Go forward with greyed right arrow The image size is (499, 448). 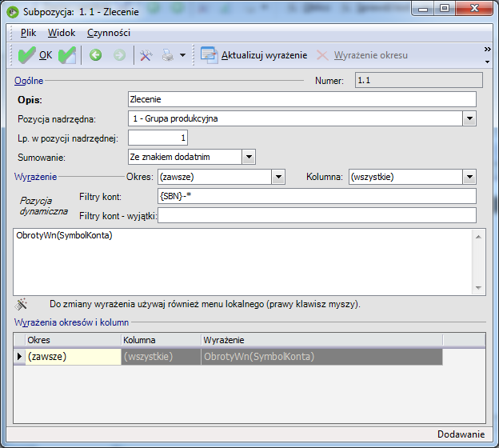click(x=120, y=55)
